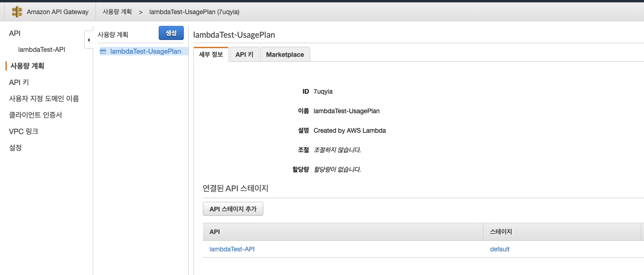The image size is (644, 275).
Task: Click the name value lambdaTest-UsagePlan in details
Action: click(x=347, y=111)
